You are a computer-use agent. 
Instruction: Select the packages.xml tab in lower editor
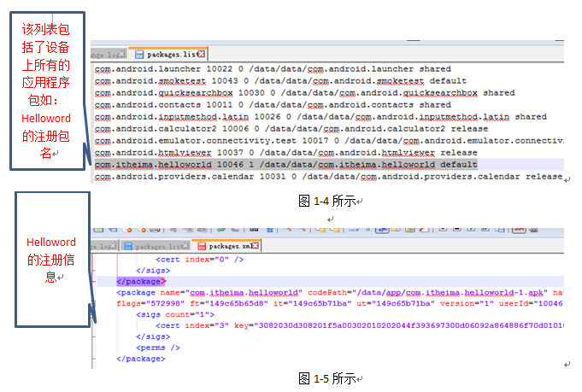[x=226, y=246]
